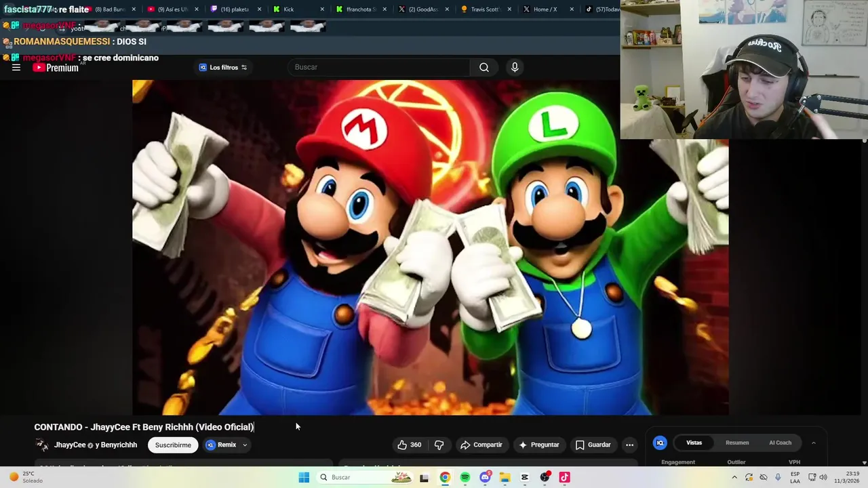The image size is (868, 488).
Task: Click the Remix button
Action: point(221,445)
